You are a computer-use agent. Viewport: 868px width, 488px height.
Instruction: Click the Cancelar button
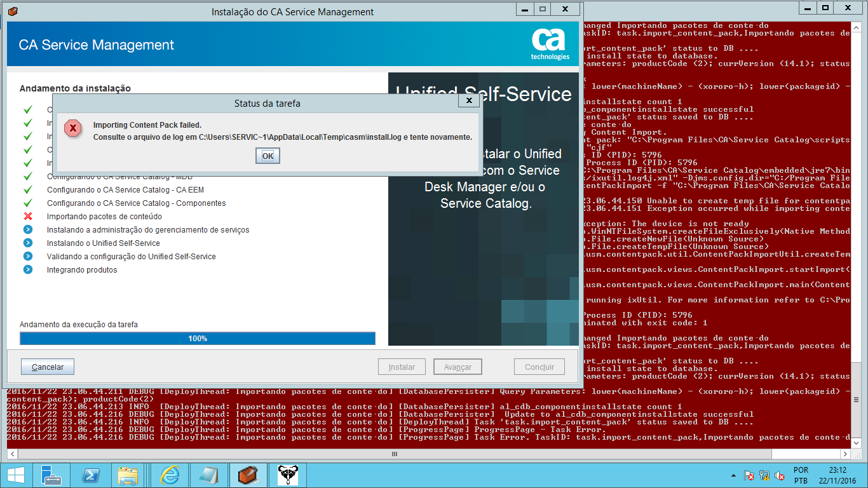48,367
